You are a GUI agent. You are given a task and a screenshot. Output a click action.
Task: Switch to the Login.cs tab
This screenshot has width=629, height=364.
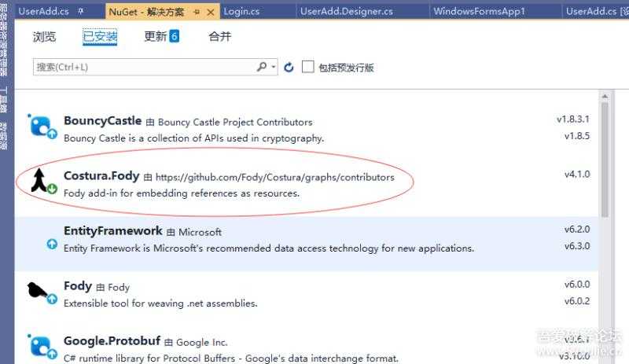click(x=241, y=11)
